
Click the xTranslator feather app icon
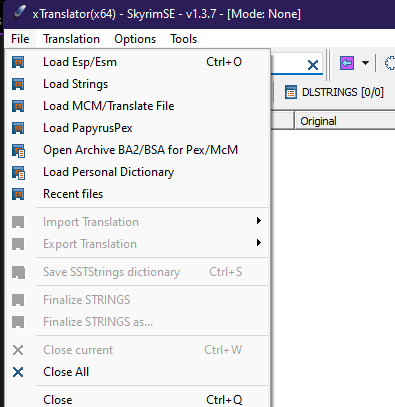[19, 13]
